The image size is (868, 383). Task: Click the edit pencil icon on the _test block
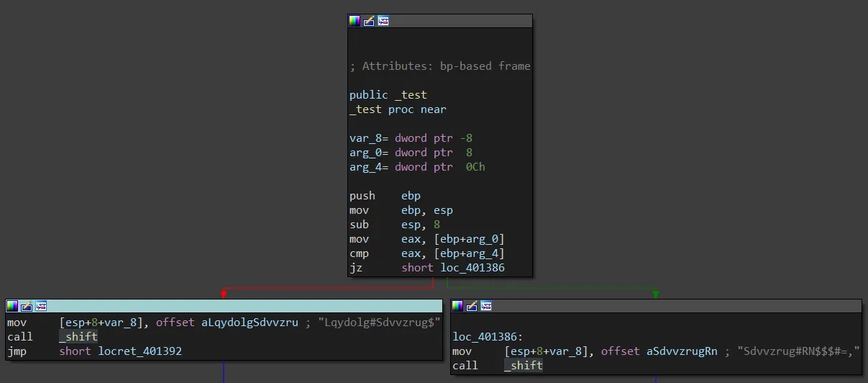[369, 21]
